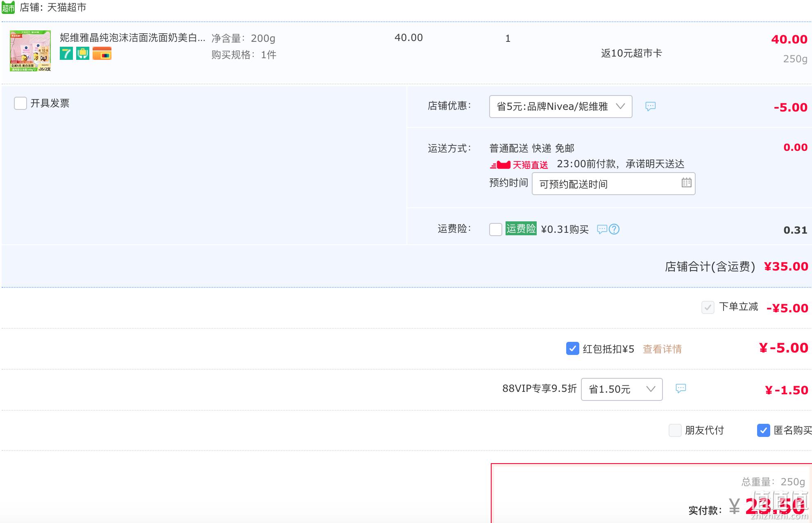Enable the 开具发票 invoice checkbox
This screenshot has width=812, height=523.
20,103
